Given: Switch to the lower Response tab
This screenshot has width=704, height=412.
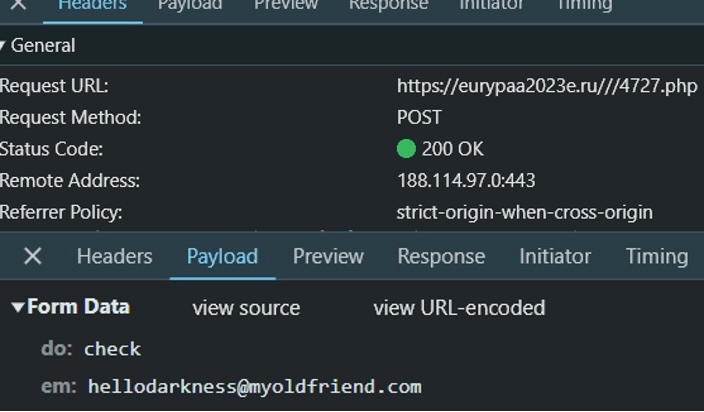Looking at the screenshot, I should point(441,256).
